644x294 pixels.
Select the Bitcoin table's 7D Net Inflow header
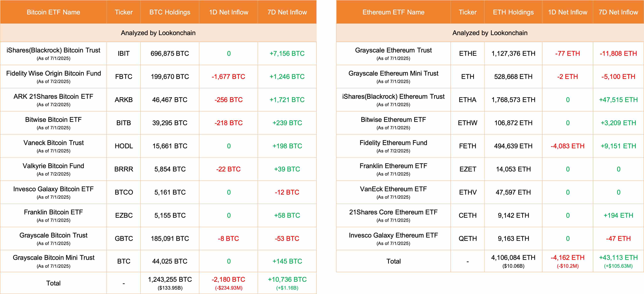point(287,12)
